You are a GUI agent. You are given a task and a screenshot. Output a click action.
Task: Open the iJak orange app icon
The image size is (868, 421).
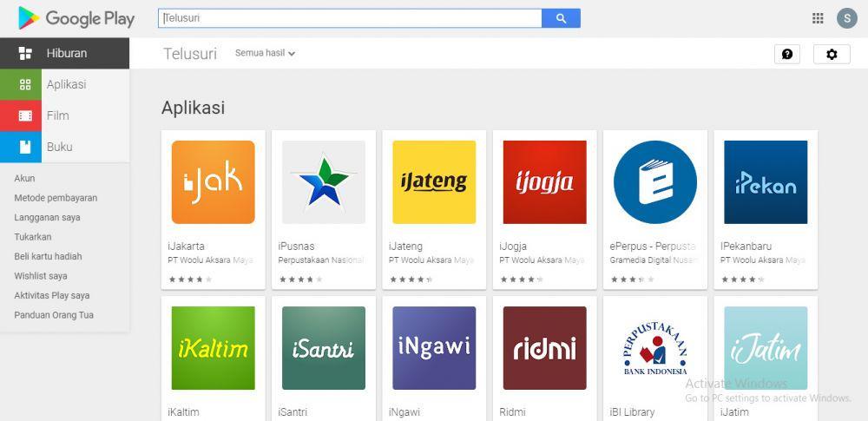214,182
